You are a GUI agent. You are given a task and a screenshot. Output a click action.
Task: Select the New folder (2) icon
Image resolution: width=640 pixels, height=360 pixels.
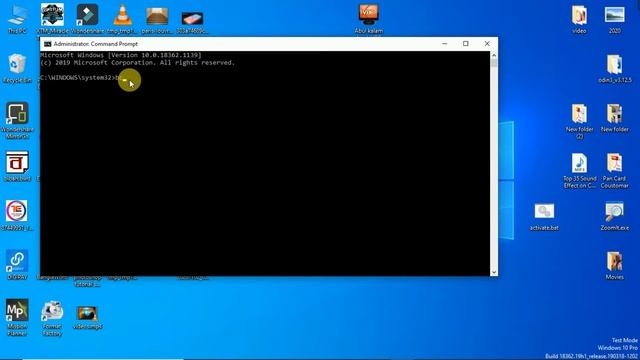pos(579,120)
